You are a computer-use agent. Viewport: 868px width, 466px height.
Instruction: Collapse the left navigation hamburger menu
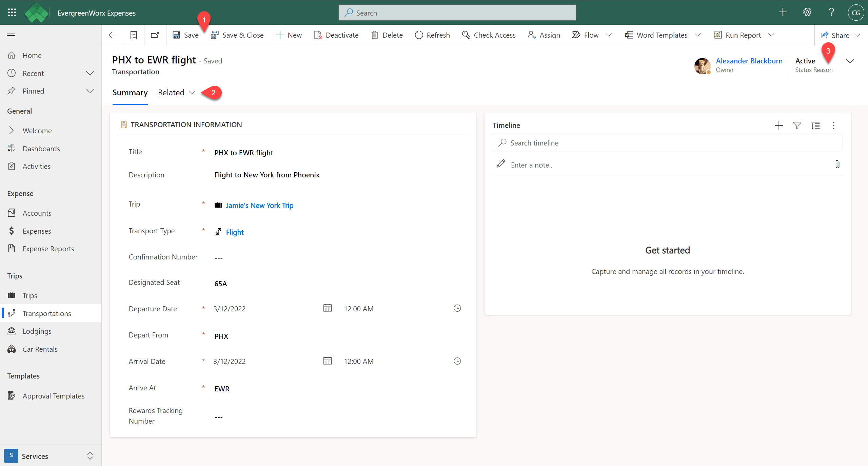click(x=11, y=35)
